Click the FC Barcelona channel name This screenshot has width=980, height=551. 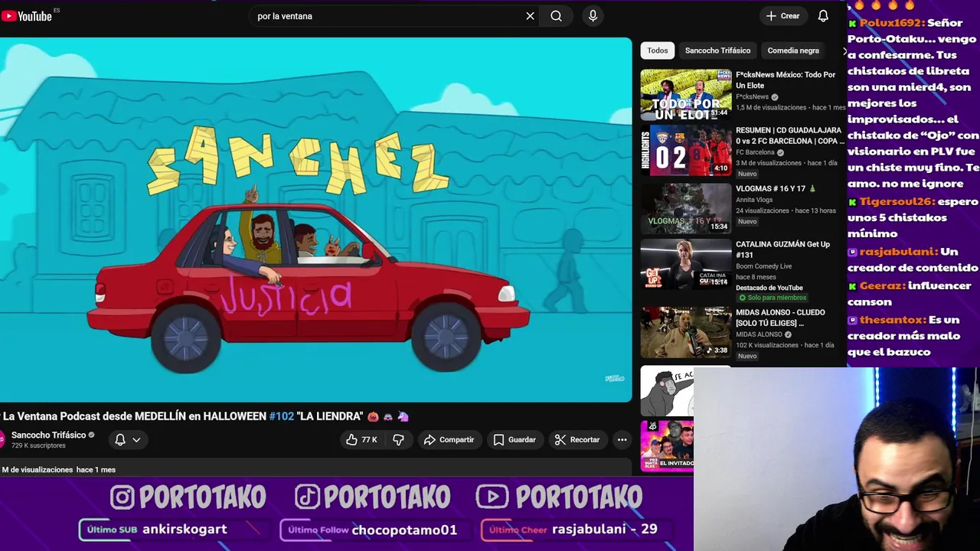point(755,152)
